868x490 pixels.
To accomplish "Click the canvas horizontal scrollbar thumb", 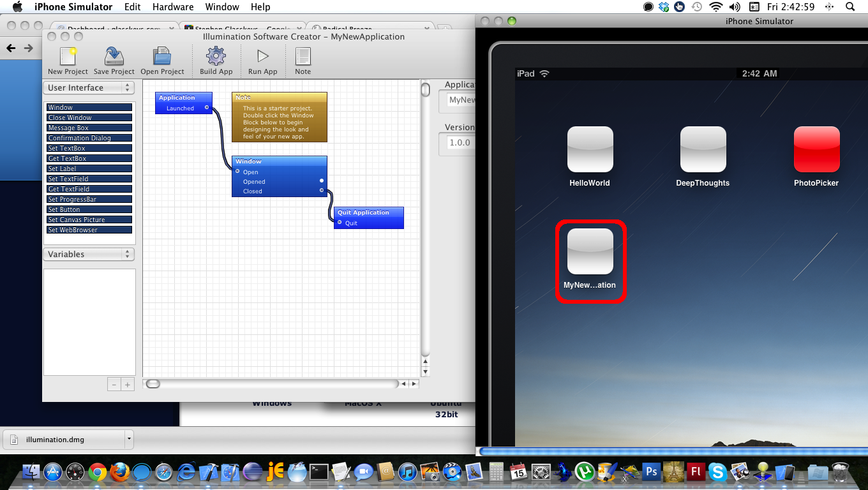I will [153, 384].
